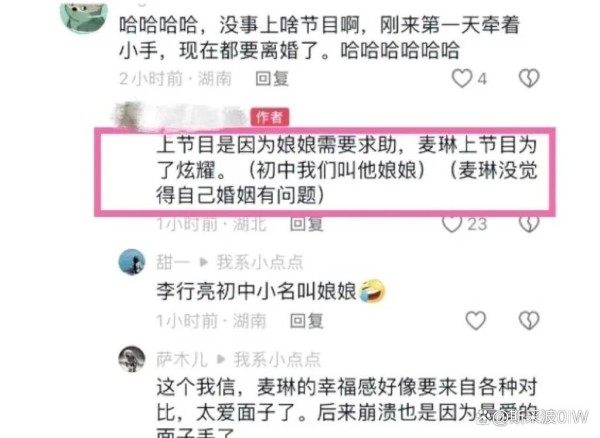This screenshot has height=438, width=600.
Task: Click the red 作者 author badge
Action: coord(269,117)
